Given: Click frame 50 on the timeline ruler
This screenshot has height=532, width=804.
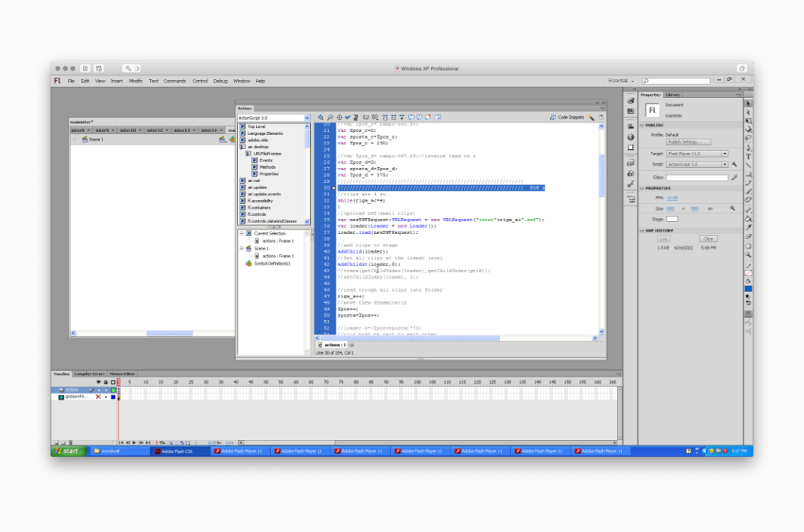Looking at the screenshot, I should click(x=266, y=382).
